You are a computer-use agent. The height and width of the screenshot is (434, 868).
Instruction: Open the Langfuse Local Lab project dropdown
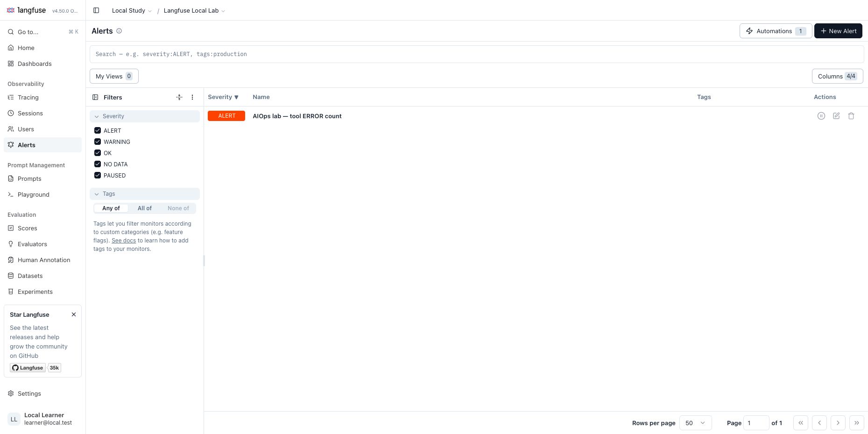coord(194,11)
